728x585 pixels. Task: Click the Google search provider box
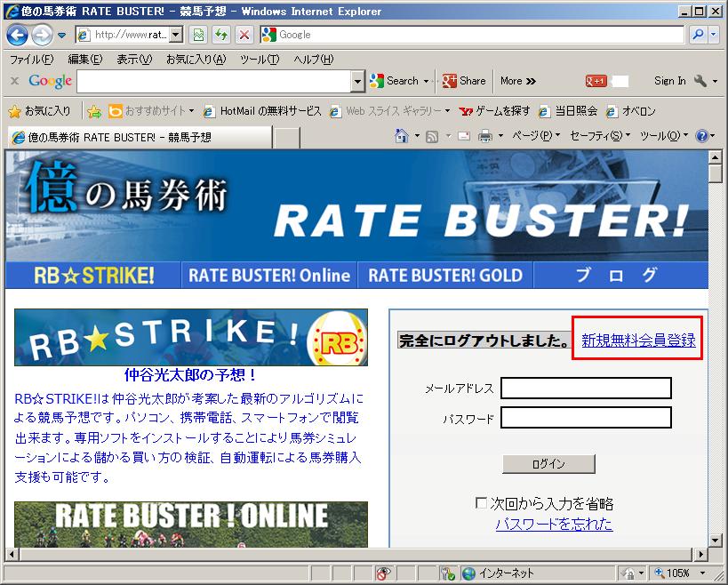pos(472,35)
